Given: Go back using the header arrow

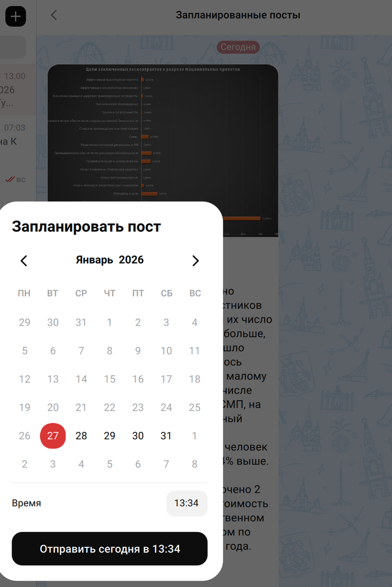Looking at the screenshot, I should click(54, 15).
